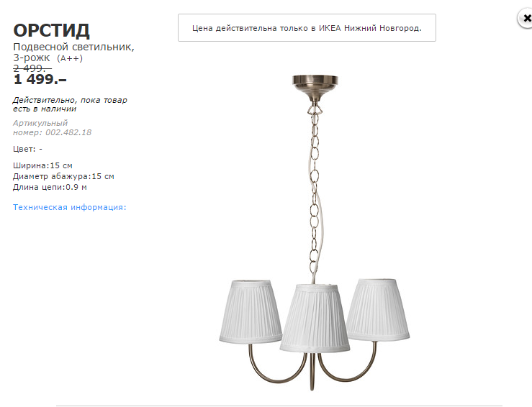
Task: Click the ОРСТИД product title
Action: 52,30
